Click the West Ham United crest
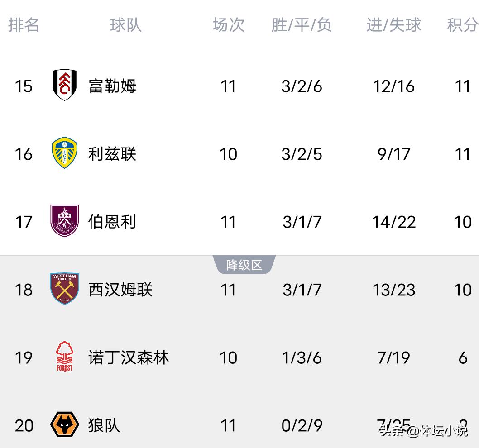The image size is (479, 448). (x=64, y=289)
